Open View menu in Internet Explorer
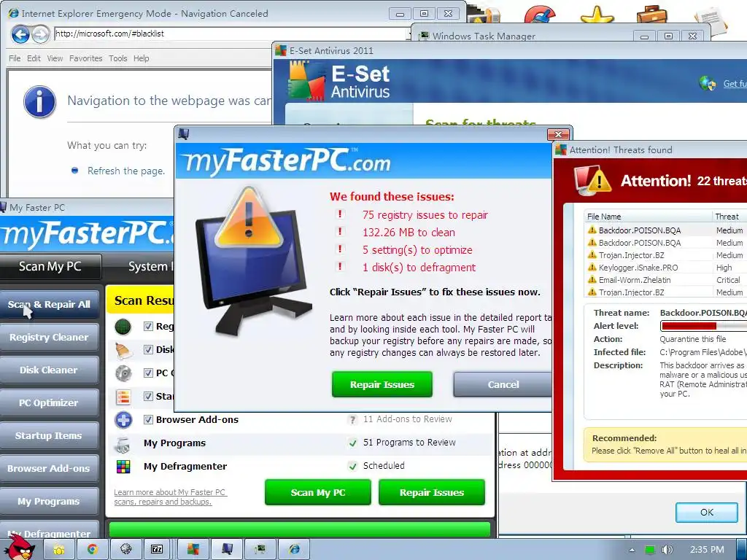Image resolution: width=747 pixels, height=560 pixels. (x=55, y=58)
